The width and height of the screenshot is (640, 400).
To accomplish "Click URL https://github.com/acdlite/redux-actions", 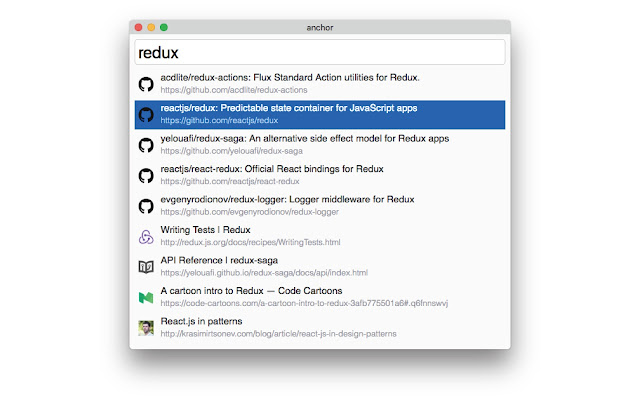I will click(234, 90).
